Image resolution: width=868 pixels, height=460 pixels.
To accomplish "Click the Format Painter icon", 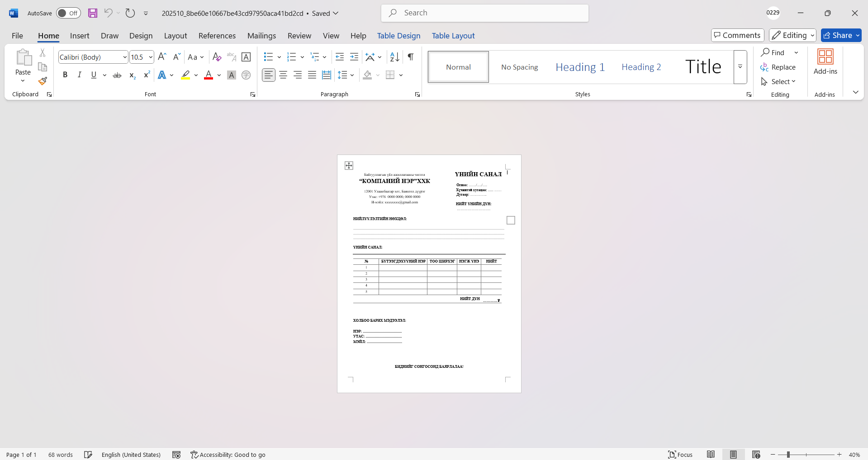I will tap(43, 81).
